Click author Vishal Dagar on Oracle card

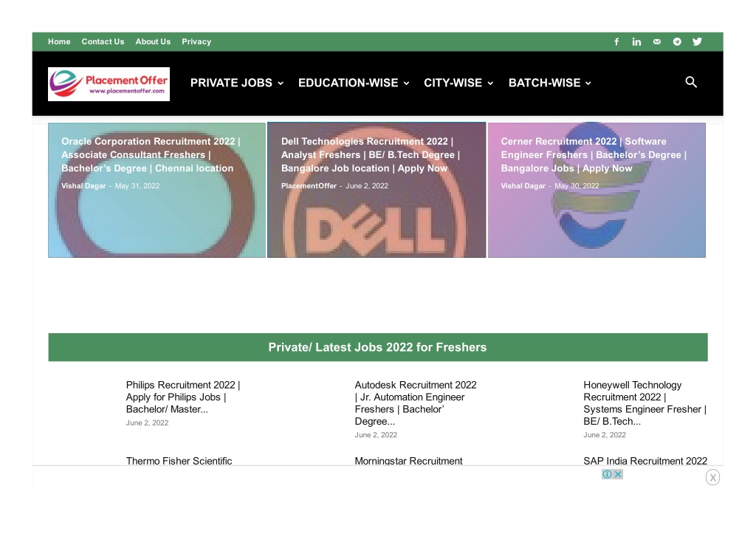[83, 185]
